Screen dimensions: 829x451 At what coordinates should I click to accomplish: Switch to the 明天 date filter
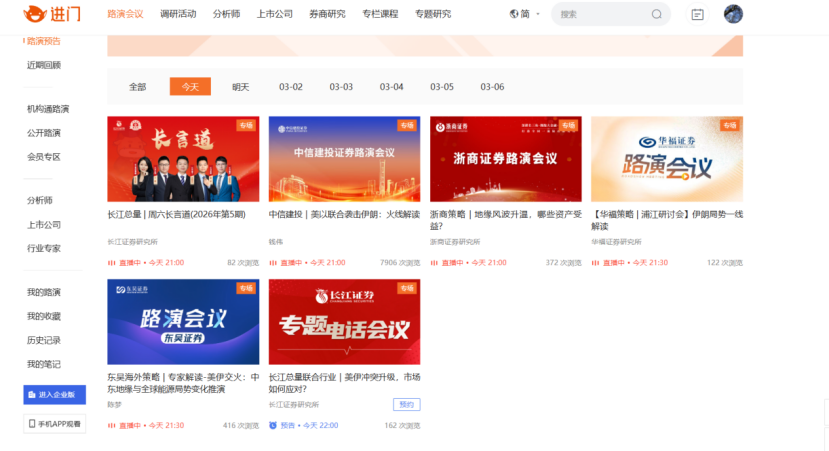(x=241, y=87)
